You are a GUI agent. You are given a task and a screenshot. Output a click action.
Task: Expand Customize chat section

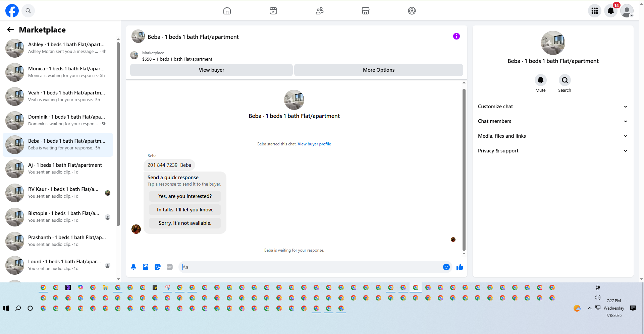point(552,107)
